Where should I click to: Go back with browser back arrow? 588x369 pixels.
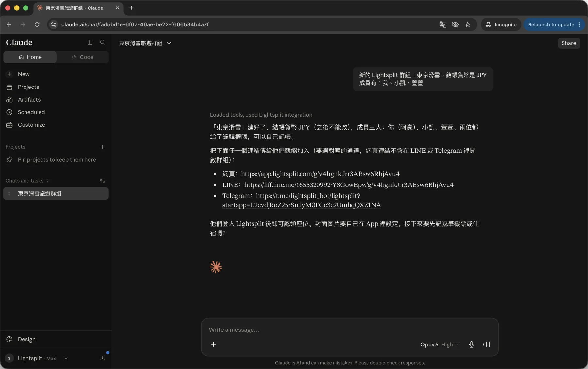[9, 24]
